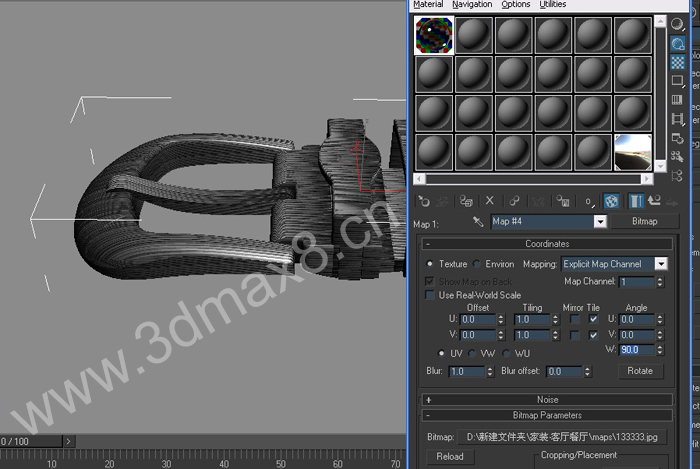700x469 pixels.
Task: Uncheck the V Tile checkbox
Action: pyautogui.click(x=593, y=335)
